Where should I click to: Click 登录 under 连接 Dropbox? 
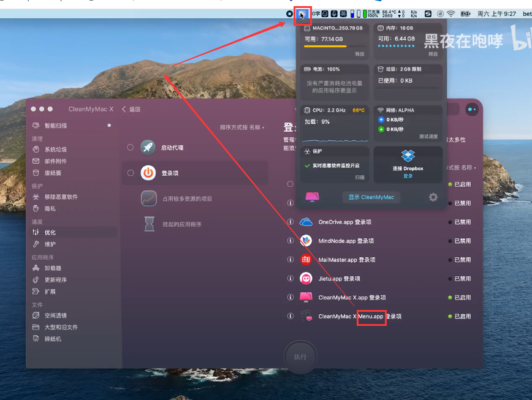tap(408, 176)
